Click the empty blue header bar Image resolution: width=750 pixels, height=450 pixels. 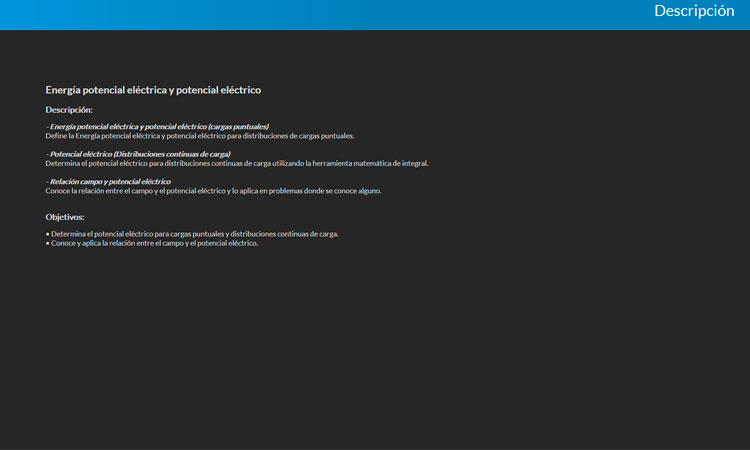(x=300, y=14)
